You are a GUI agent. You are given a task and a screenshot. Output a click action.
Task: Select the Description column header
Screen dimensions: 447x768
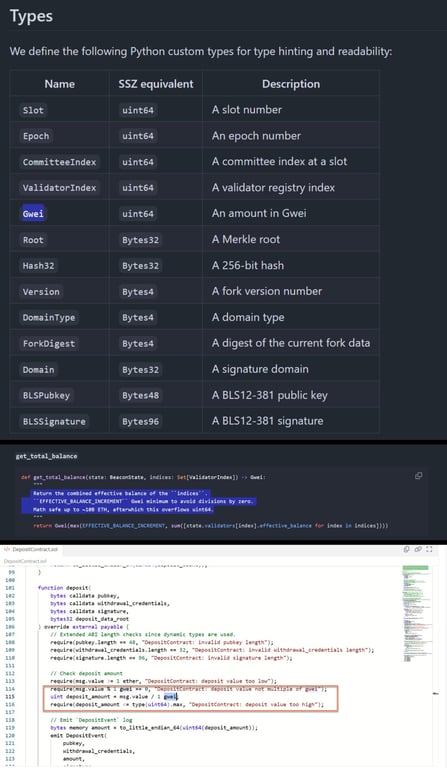click(291, 84)
